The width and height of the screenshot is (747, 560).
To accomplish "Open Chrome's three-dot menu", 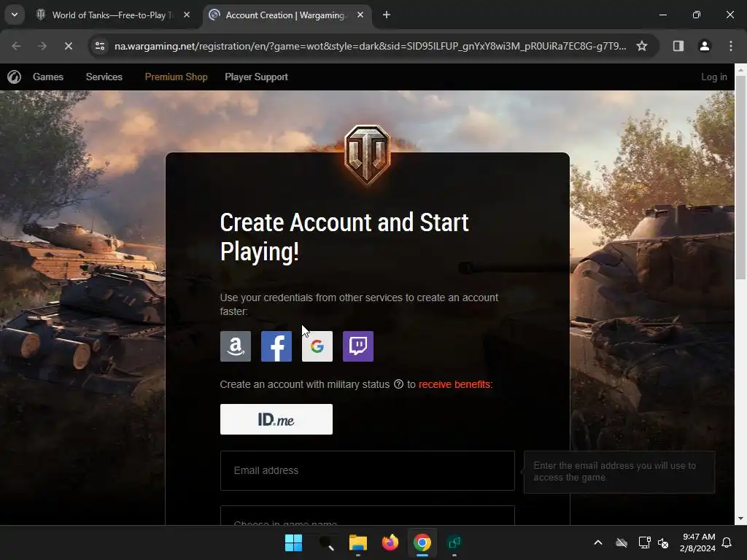I will tap(731, 46).
